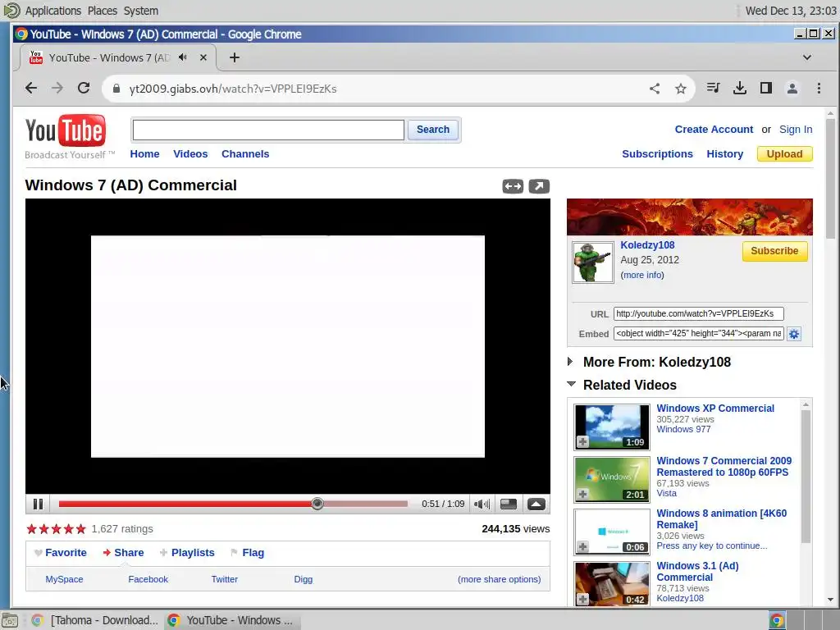Click Share under the video
This screenshot has width=840, height=630.
point(129,552)
